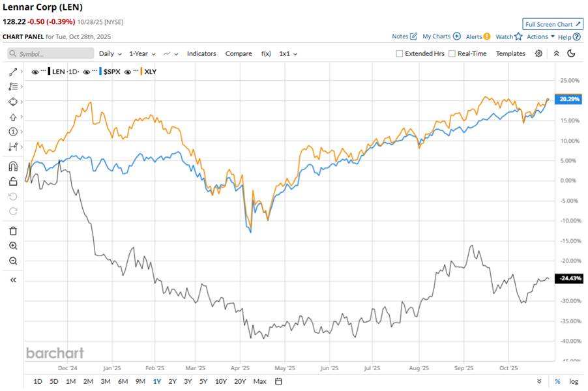Toggle XLY series visibility eye

[128, 72]
